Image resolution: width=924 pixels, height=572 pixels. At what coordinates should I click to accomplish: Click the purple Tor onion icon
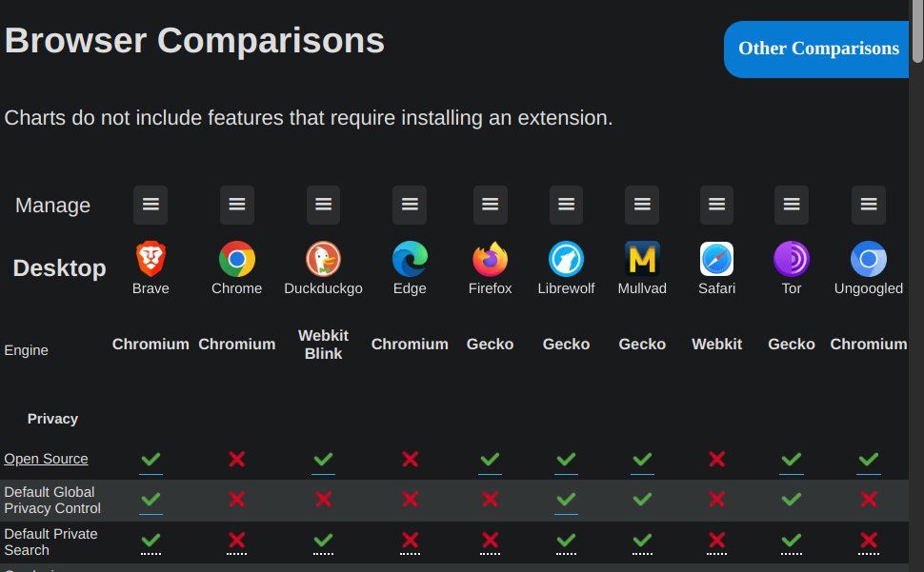(792, 258)
